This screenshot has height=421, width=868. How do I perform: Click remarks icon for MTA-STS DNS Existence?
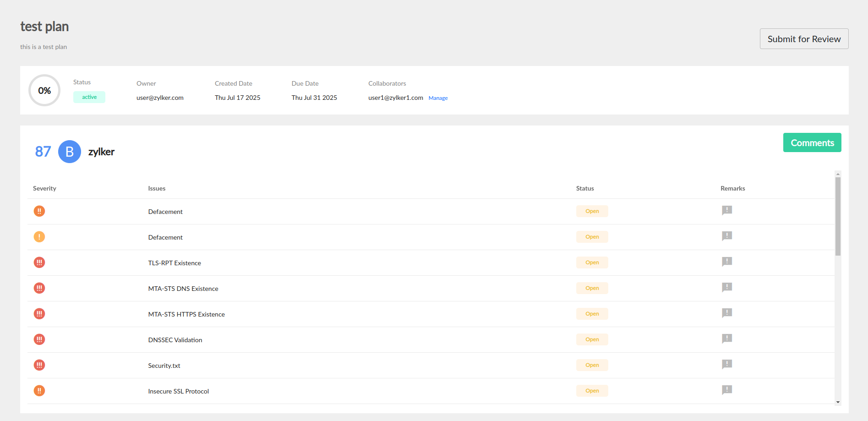726,287
